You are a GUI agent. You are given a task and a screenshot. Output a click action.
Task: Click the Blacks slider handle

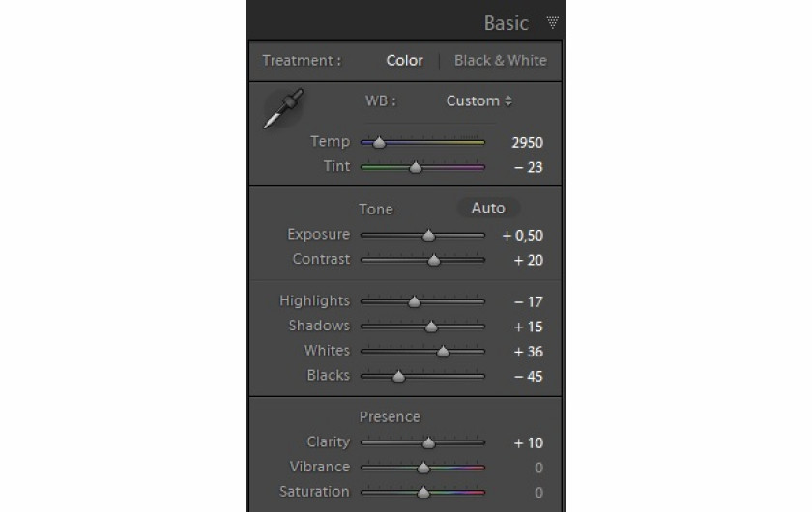397,377
